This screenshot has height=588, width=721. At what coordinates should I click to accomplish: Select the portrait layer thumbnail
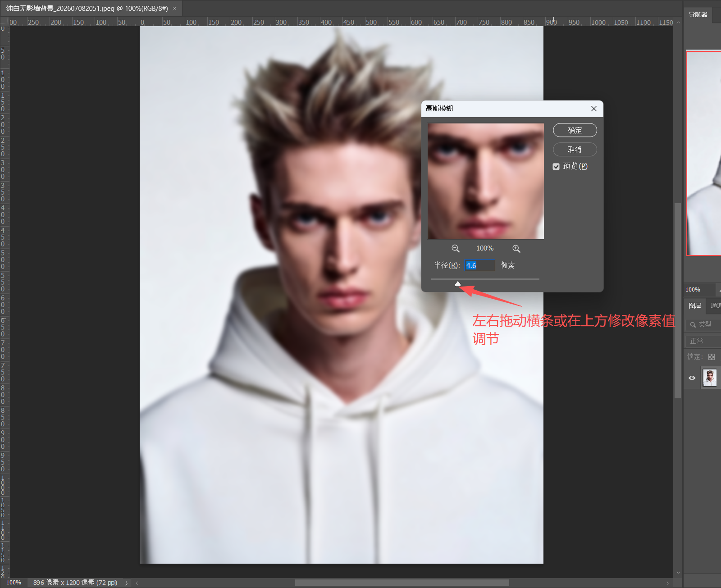(x=710, y=378)
